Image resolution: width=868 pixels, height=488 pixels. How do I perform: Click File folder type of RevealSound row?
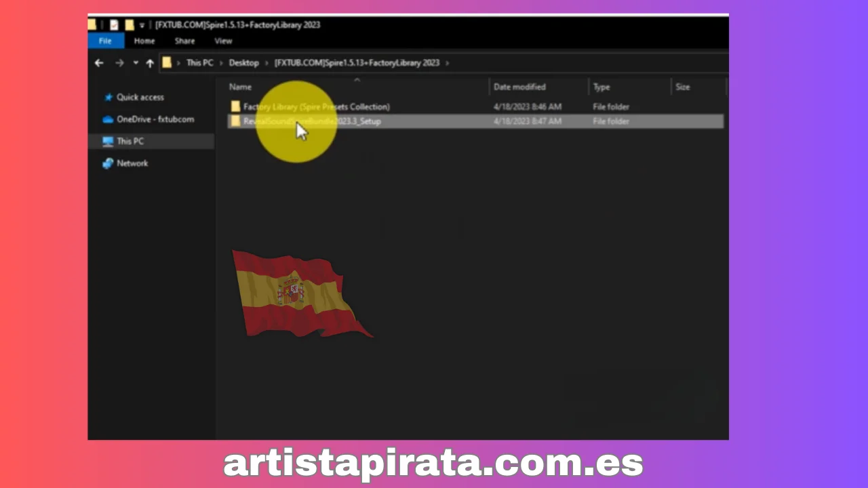click(611, 121)
